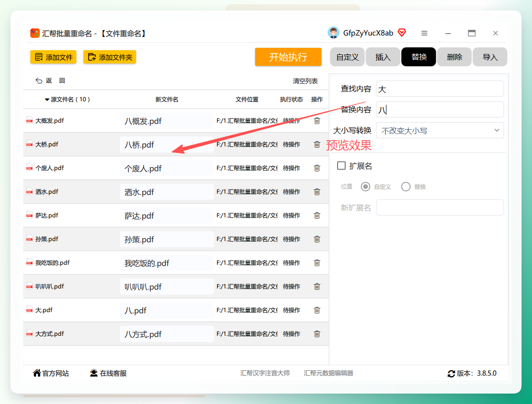Screen dimensions: 532x404
Task: Click PDF icon of 大方式.pdf
Action: (29, 333)
